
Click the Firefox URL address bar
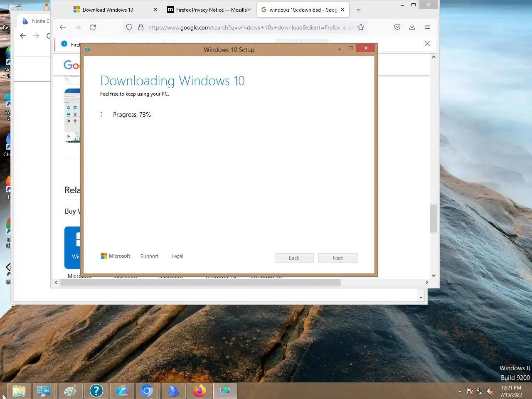click(251, 27)
